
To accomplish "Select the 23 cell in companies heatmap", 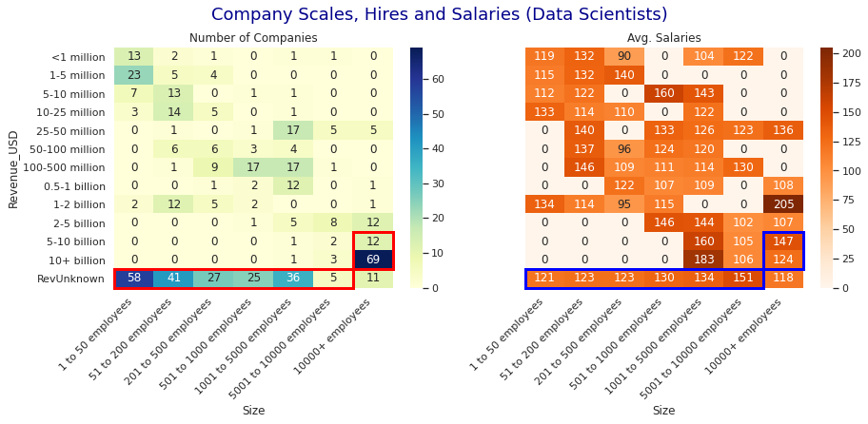I will [x=134, y=75].
